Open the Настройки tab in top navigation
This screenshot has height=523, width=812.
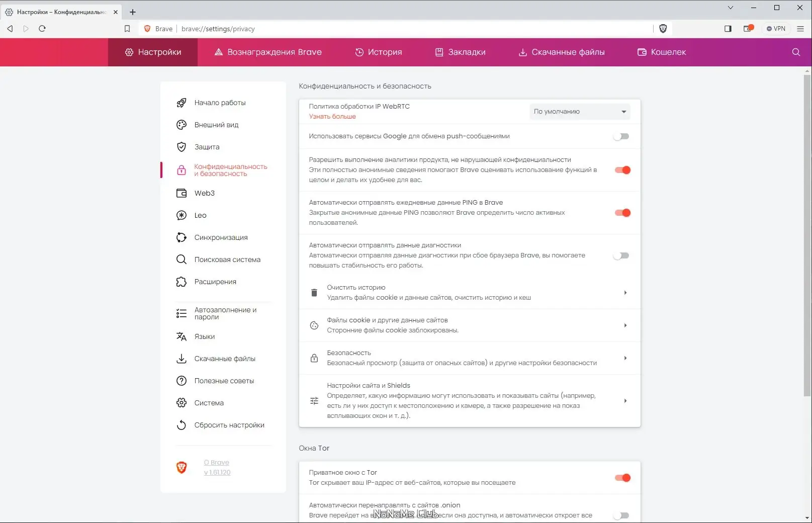pyautogui.click(x=153, y=52)
